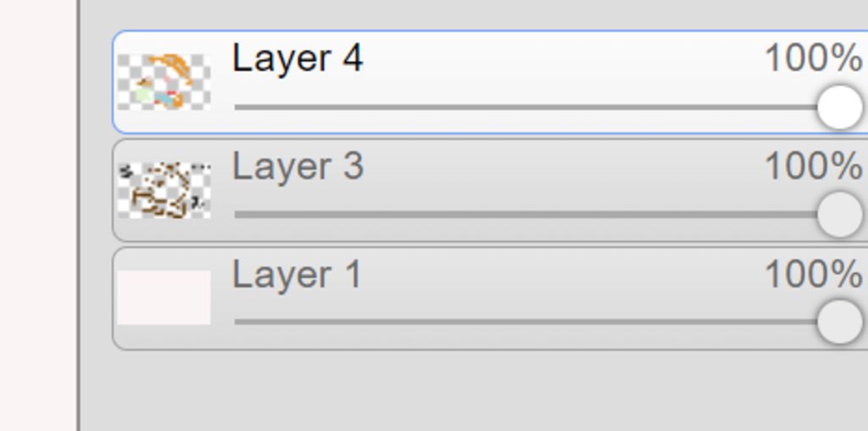Click the pale canvas area beside the panel

(37, 215)
